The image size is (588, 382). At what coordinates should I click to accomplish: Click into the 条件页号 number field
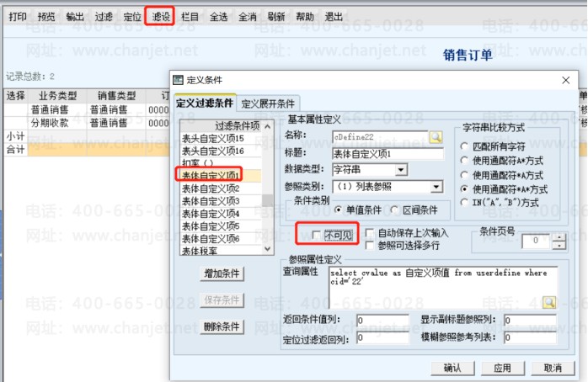point(537,241)
